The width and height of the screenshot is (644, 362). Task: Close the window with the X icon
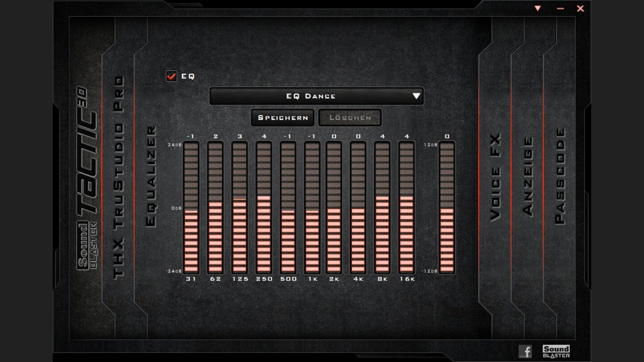coord(580,8)
